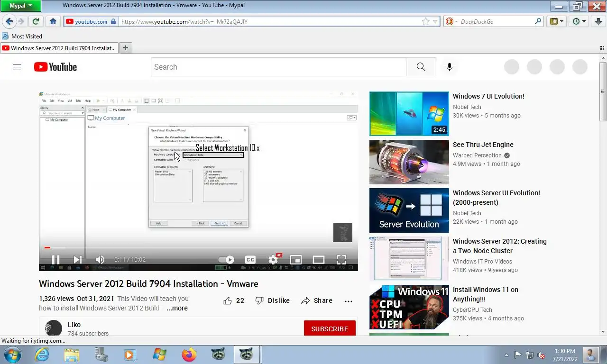
Task: Toggle the autoplay switch
Action: 226,259
